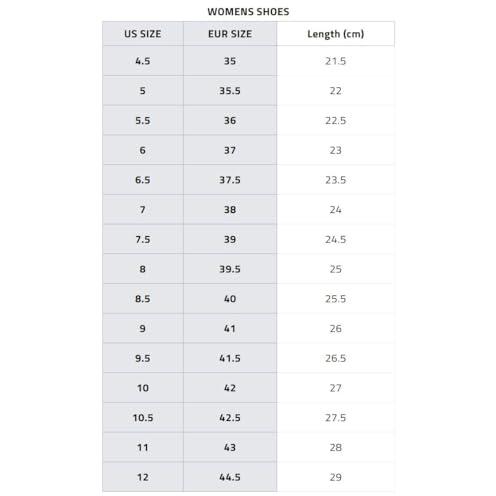Select EUR size 35.5 cell
The width and height of the screenshot is (496, 496).
tap(230, 91)
